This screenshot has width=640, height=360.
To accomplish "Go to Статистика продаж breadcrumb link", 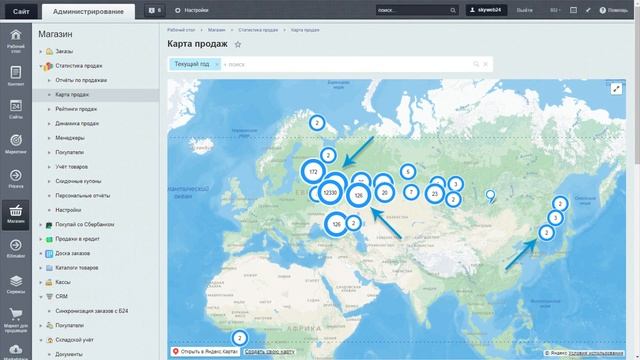I will [258, 30].
